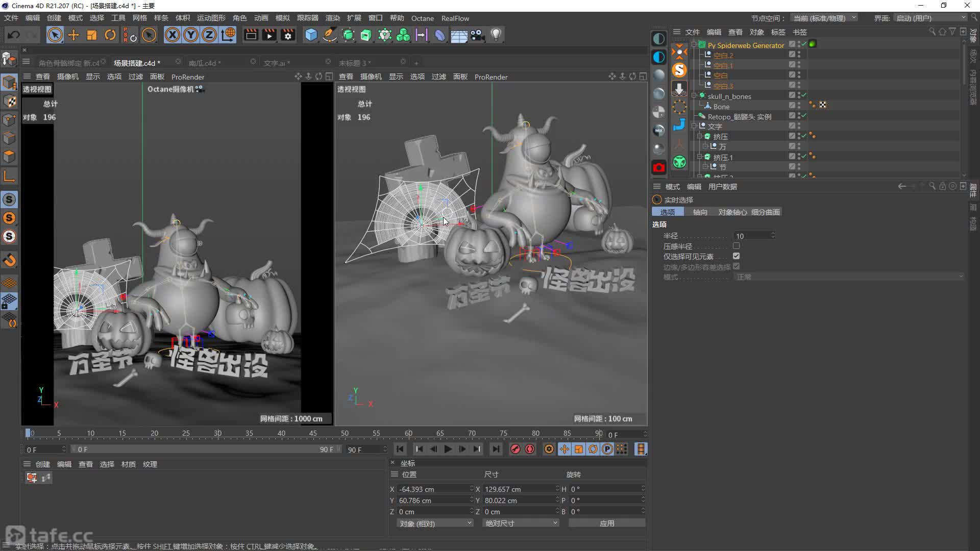The width and height of the screenshot is (980, 551).
Task: Click the Snap S icon in left sidebar
Action: [9, 199]
